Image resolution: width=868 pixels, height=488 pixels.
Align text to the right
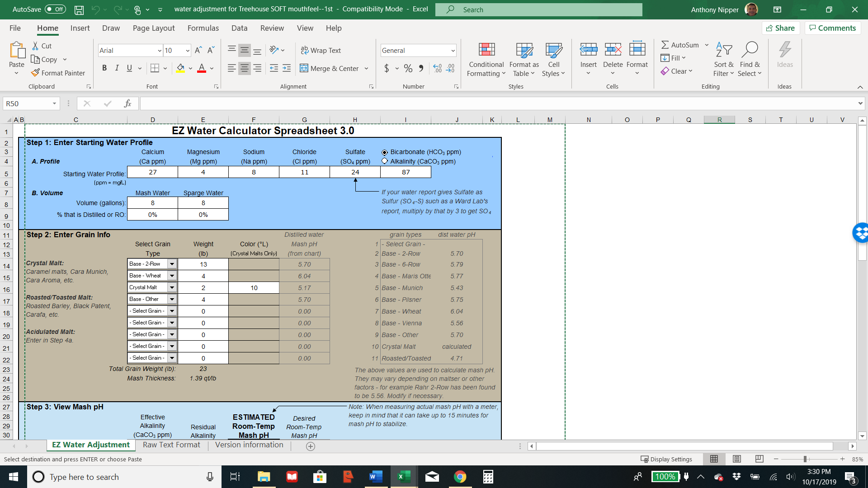(x=257, y=68)
